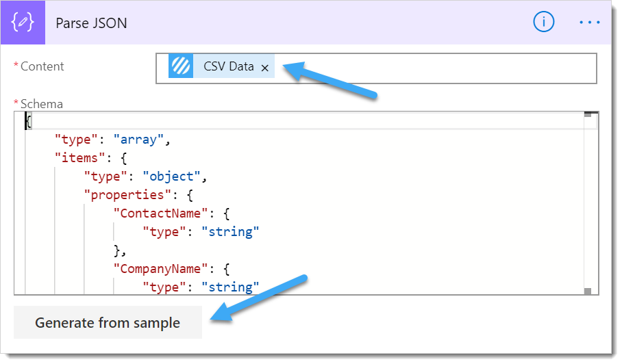Click the scrollbar top handle in Schema editor
The width and height of the screenshot is (622, 364).
tap(587, 115)
